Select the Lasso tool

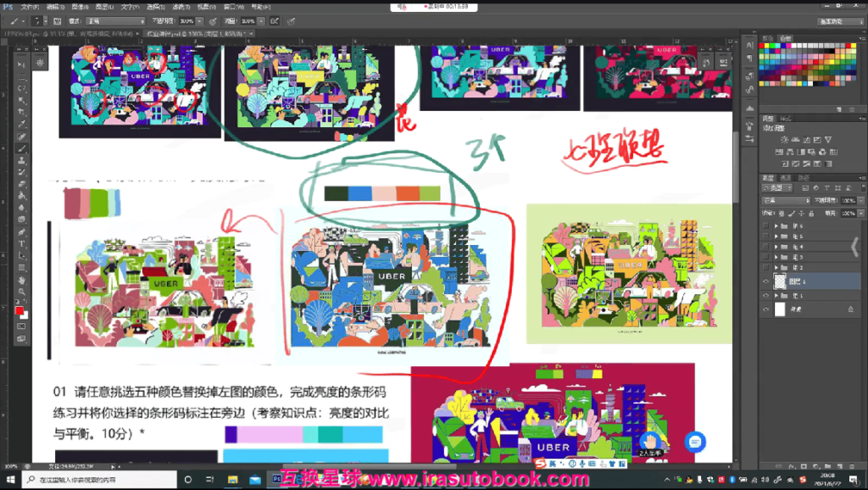coord(21,88)
